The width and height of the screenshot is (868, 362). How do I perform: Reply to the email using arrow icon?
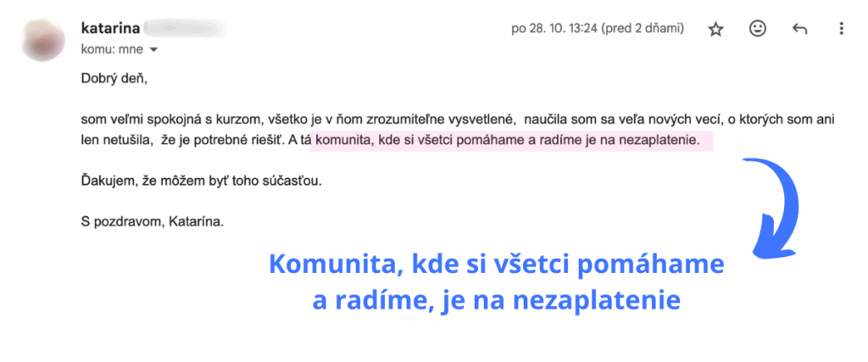click(799, 30)
